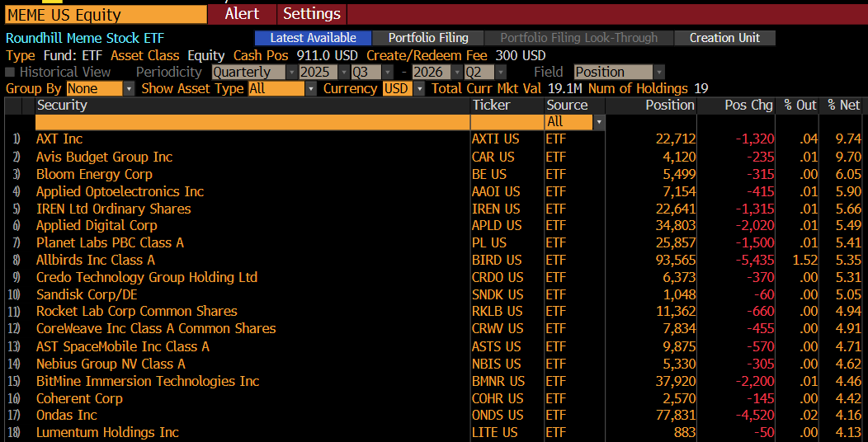Open the Periodicity Quarterly dropdown
Image resolution: width=868 pixels, height=442 pixels.
pos(255,72)
